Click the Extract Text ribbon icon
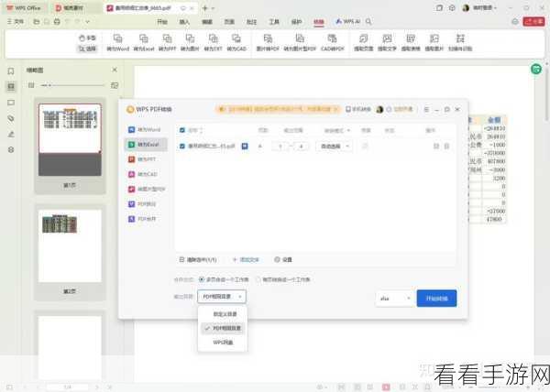Image resolution: width=550 pixels, height=392 pixels. pyautogui.click(x=387, y=42)
